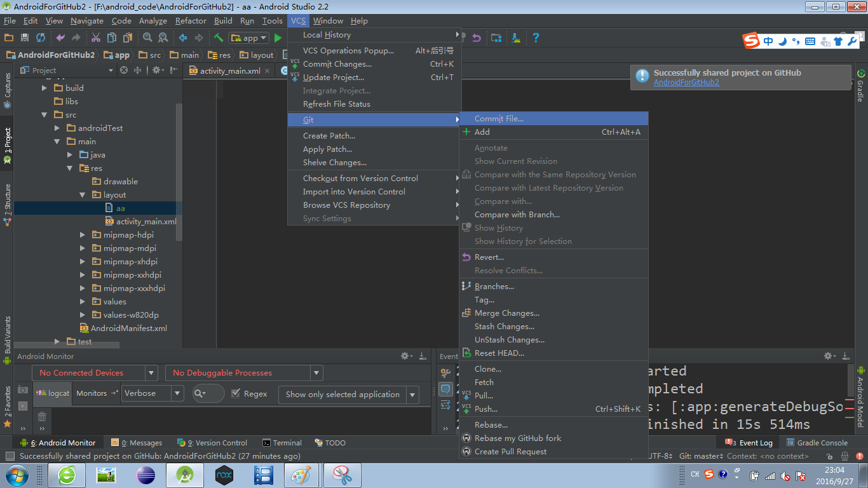Screen dimensions: 868x488
Task: Click the trash Clear logcat icon
Action: click(42, 417)
